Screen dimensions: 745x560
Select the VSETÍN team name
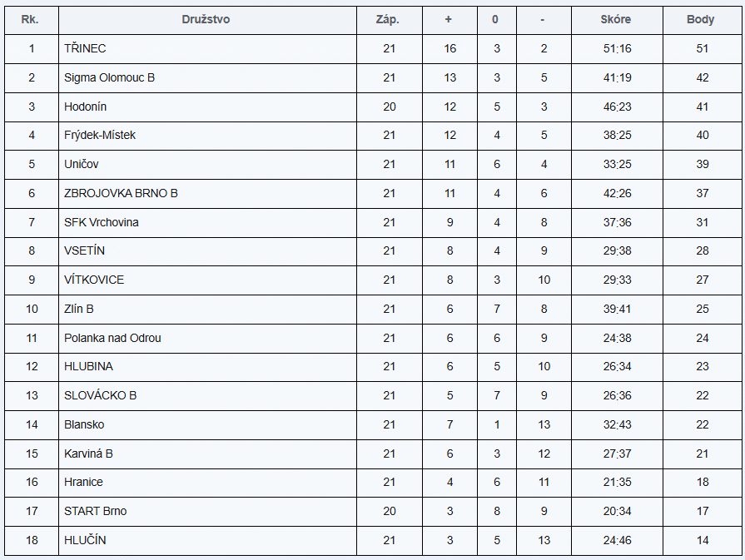point(84,250)
